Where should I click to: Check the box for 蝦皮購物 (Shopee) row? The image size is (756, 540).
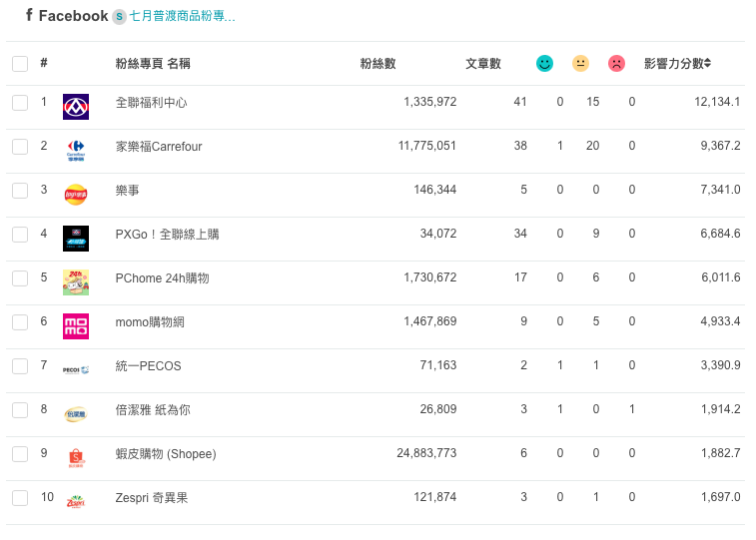coord(20,454)
